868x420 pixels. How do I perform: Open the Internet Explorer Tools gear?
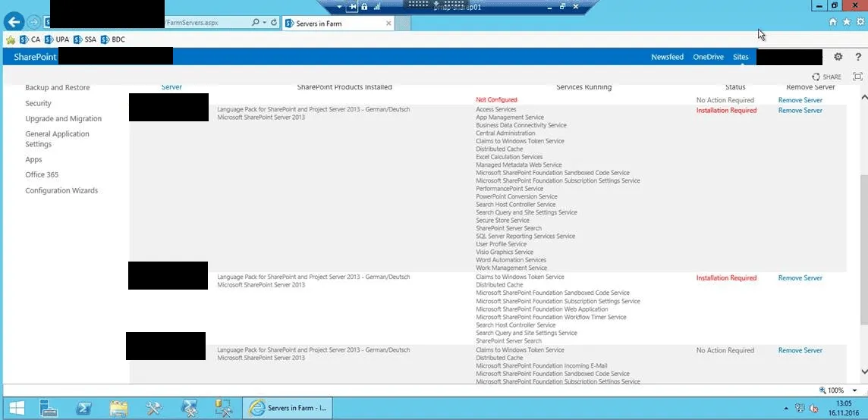tap(860, 22)
